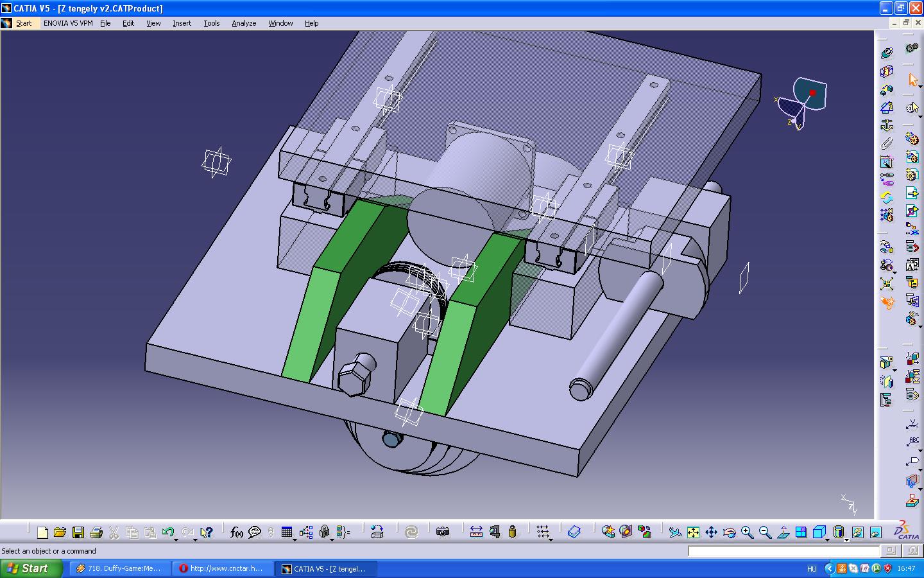This screenshot has width=924, height=578.
Task: Expand the Undo history dropdown arrow
Action: pos(176,539)
